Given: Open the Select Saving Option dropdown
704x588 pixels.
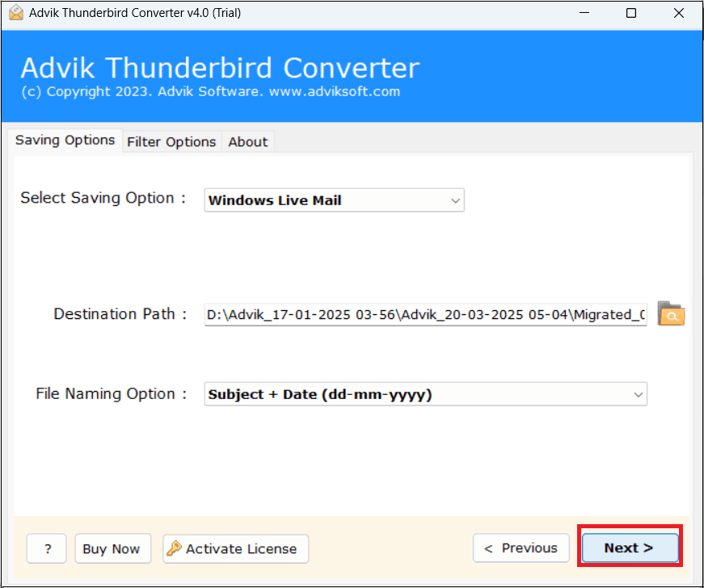Looking at the screenshot, I should pos(334,200).
